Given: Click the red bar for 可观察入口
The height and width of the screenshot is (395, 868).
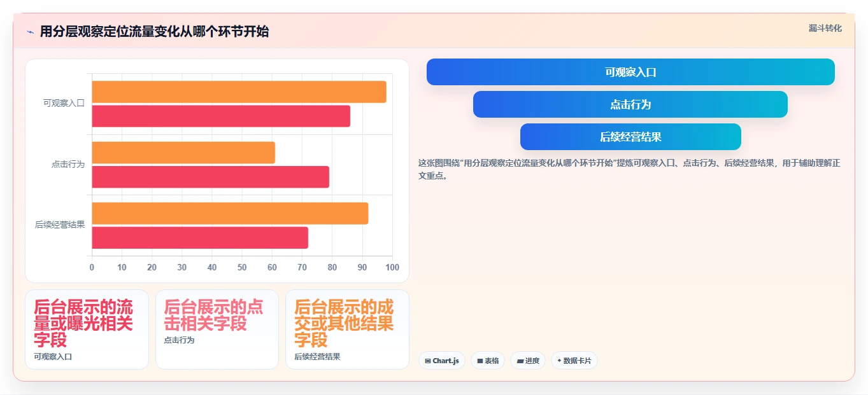Looking at the screenshot, I should [221, 116].
